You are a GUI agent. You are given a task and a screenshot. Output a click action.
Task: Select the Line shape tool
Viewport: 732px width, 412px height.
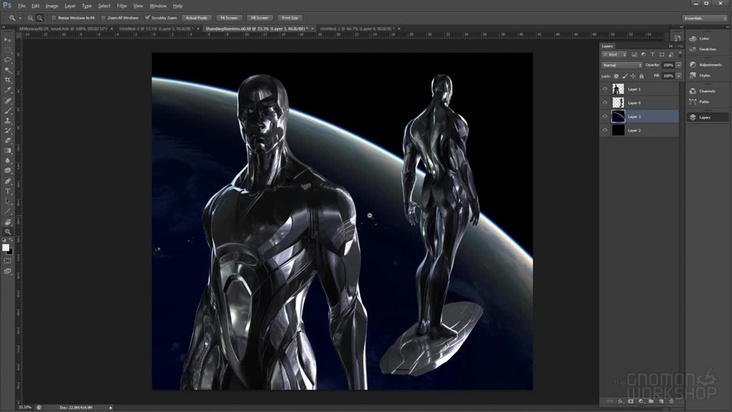(7, 211)
